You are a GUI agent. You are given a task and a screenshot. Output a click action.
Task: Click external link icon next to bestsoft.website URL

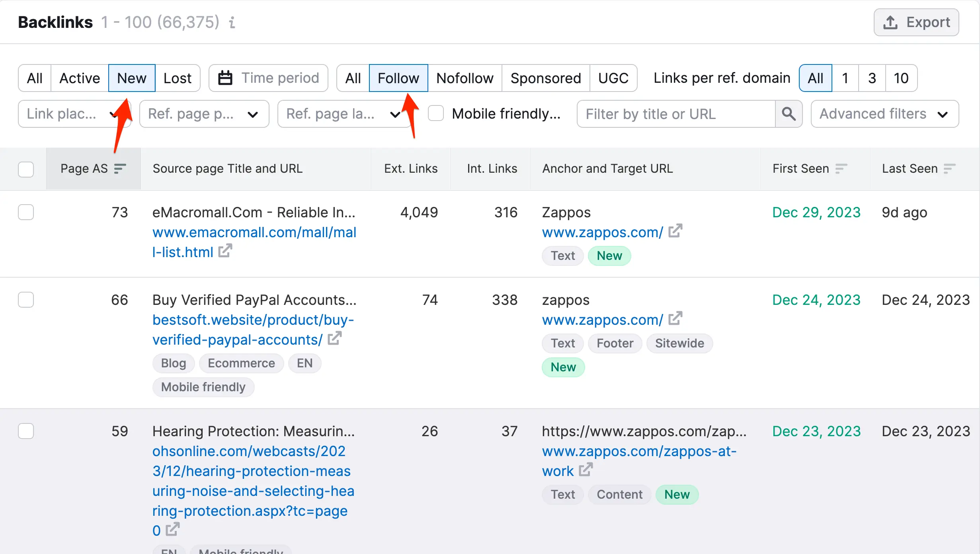(334, 338)
